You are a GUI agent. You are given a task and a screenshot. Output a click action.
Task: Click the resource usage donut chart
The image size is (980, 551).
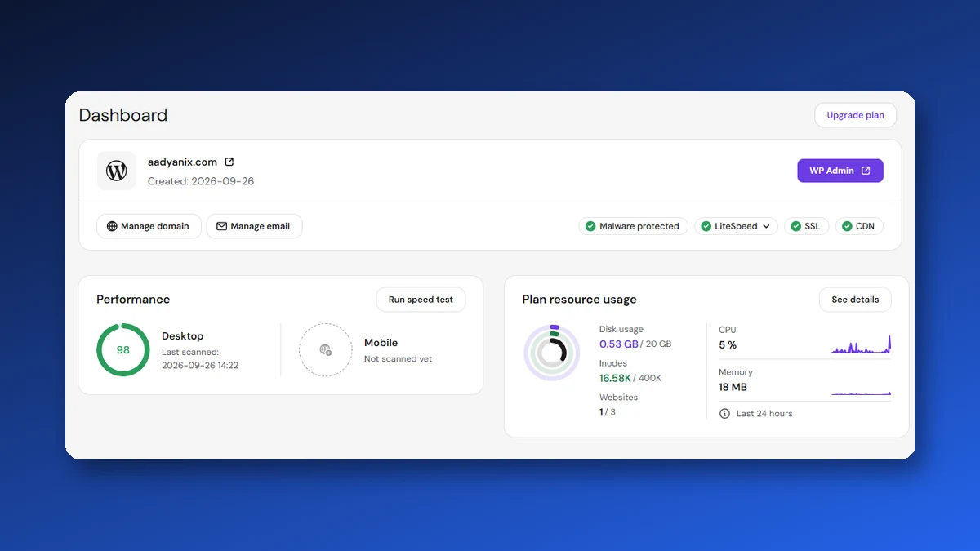[x=552, y=352]
